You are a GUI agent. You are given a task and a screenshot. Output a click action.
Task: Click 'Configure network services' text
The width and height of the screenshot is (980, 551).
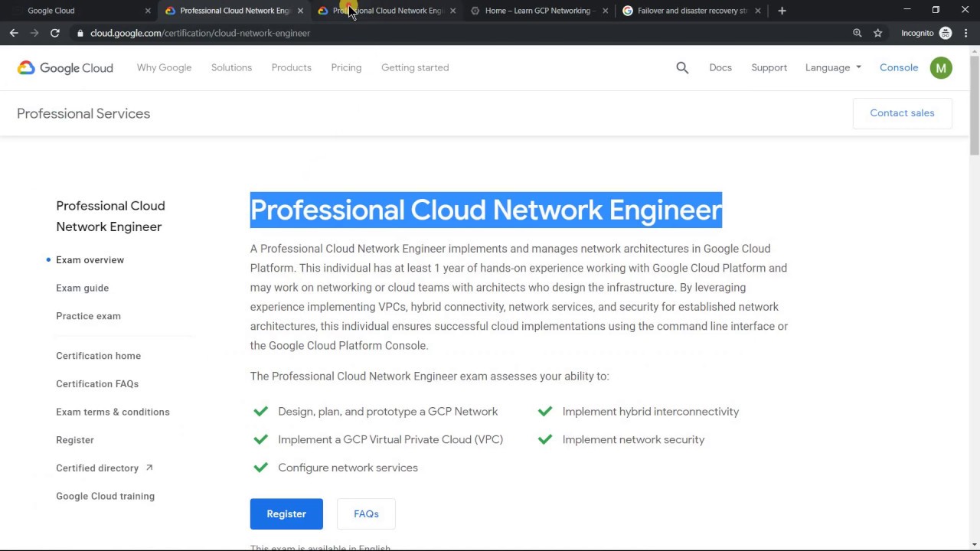click(x=348, y=468)
